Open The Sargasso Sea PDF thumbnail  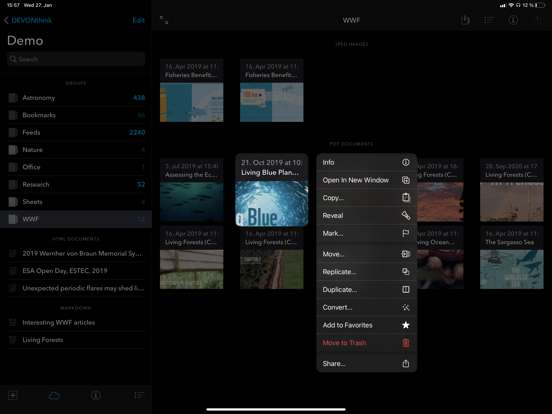(x=512, y=257)
